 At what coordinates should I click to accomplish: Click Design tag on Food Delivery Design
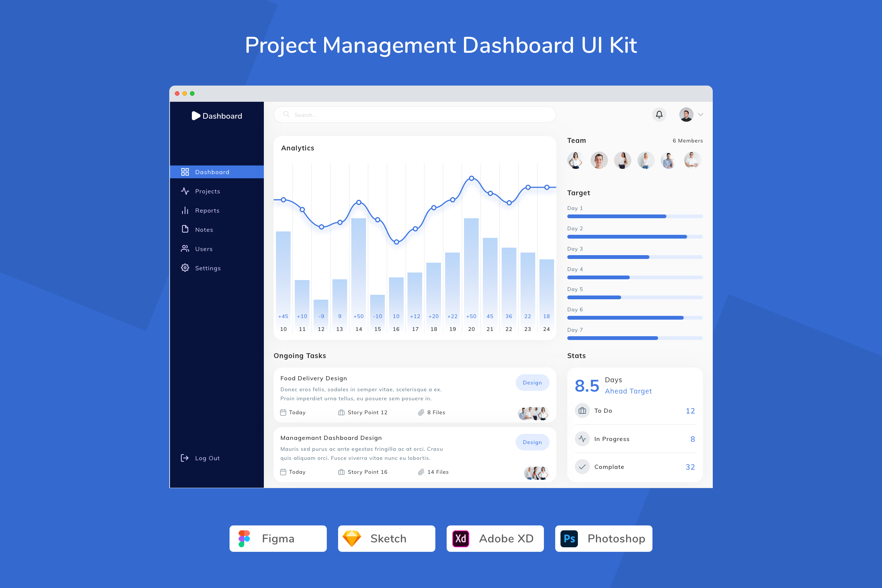(x=532, y=383)
